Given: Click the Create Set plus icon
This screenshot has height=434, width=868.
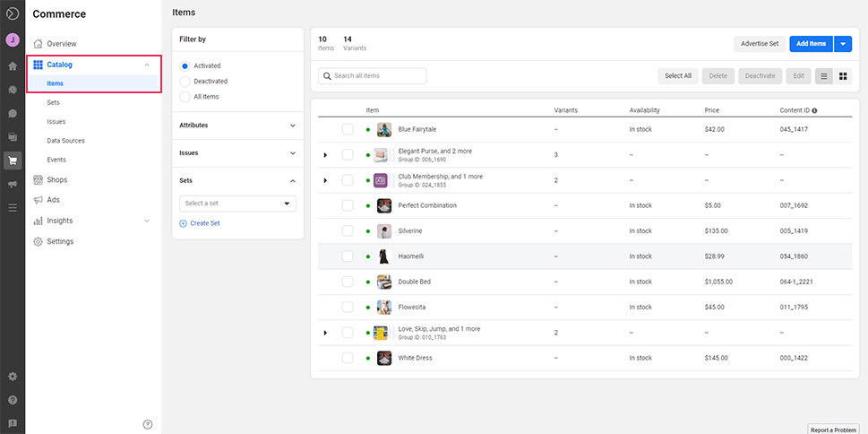Looking at the screenshot, I should click(184, 223).
